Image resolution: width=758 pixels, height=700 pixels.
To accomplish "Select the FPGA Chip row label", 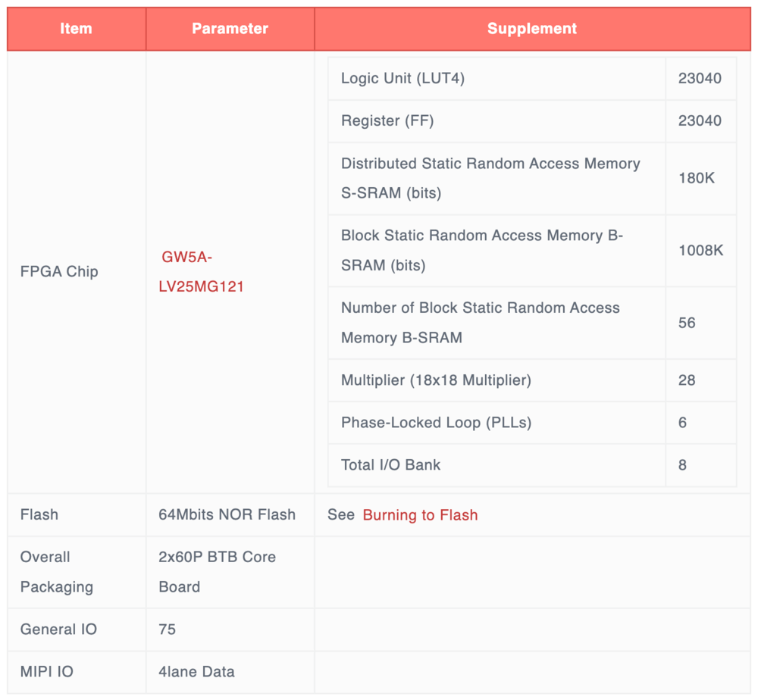I will pyautogui.click(x=59, y=272).
